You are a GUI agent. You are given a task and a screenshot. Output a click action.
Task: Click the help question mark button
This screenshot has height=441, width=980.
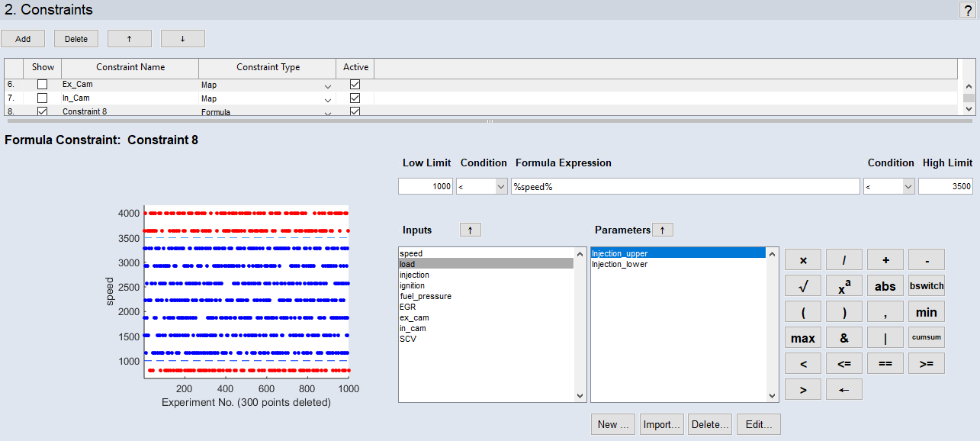point(968,10)
